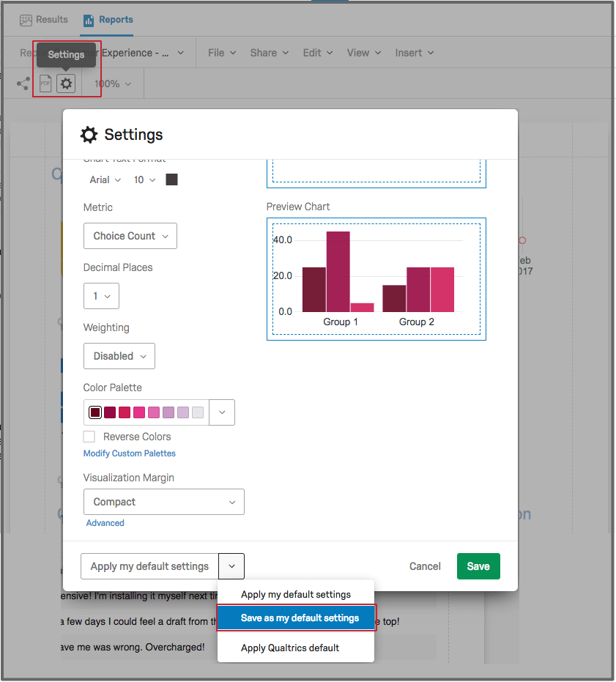This screenshot has height=682, width=616.
Task: Click the Advanced margin link
Action: [x=105, y=523]
